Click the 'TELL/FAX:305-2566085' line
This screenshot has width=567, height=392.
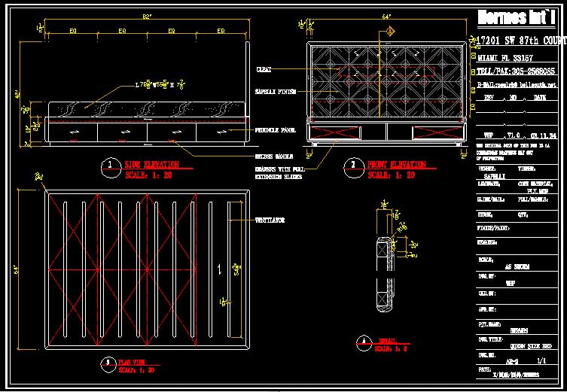[x=517, y=71]
